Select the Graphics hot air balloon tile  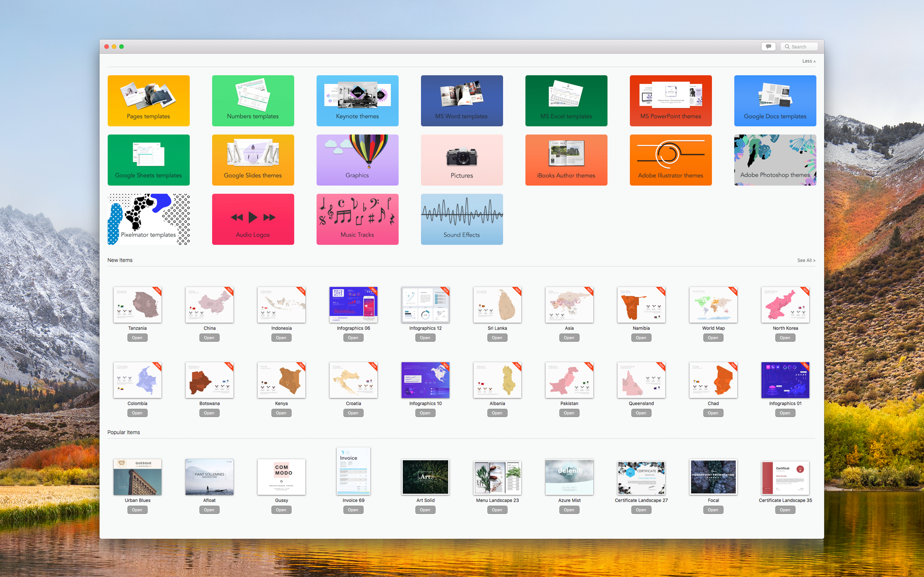[x=357, y=160]
